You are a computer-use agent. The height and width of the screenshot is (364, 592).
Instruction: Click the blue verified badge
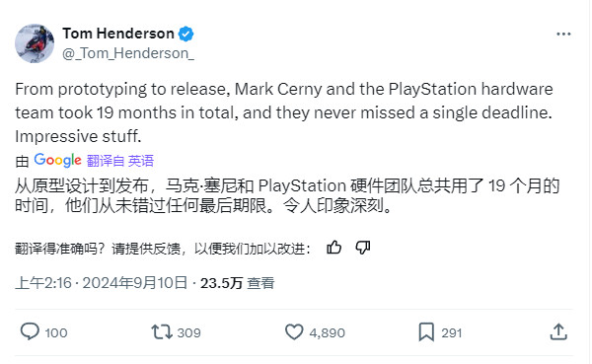click(x=185, y=34)
